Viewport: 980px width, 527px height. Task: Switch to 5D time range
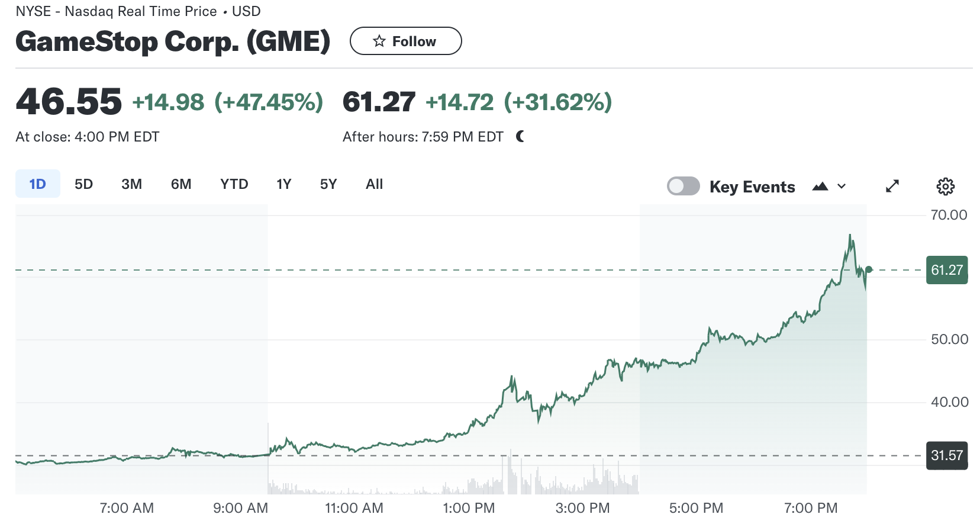click(x=83, y=184)
